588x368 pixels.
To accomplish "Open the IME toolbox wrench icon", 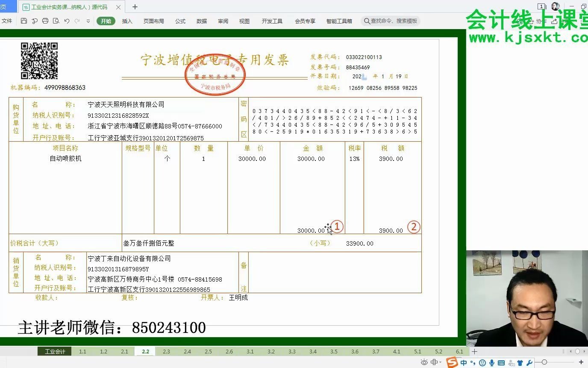I will [529, 363].
